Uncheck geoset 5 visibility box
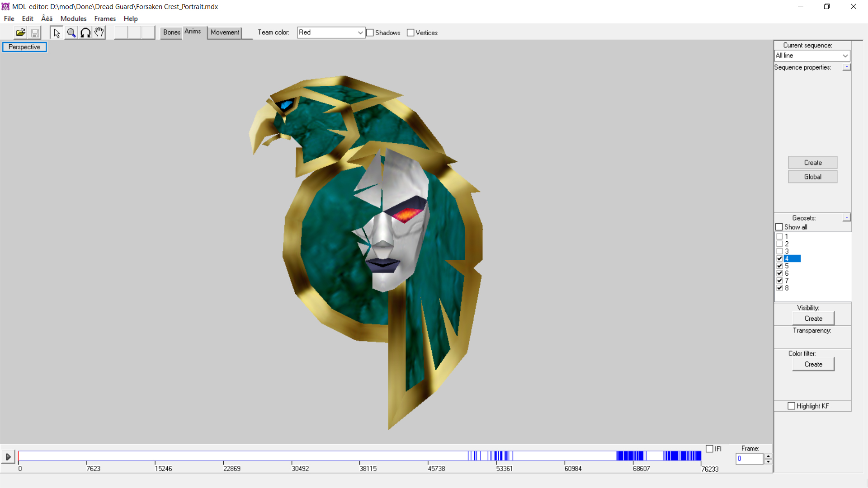The image size is (868, 488). tap(779, 266)
